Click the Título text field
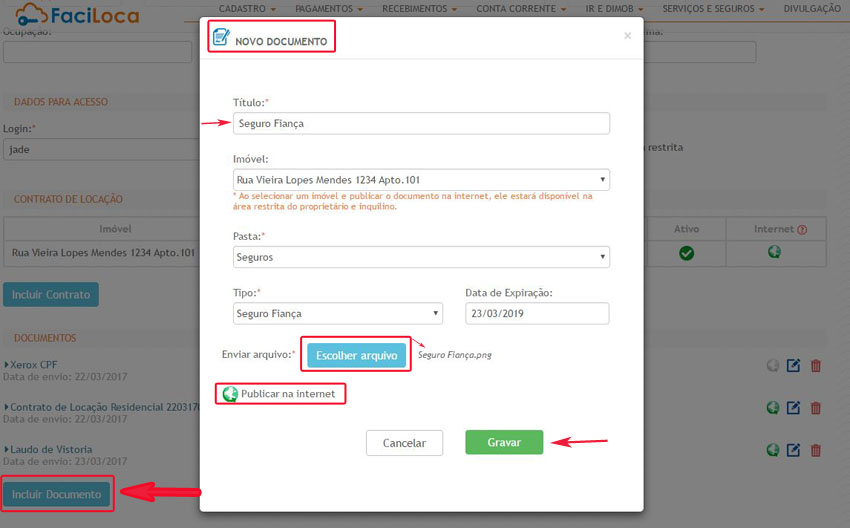Viewport: 850px width, 528px height. coord(421,123)
